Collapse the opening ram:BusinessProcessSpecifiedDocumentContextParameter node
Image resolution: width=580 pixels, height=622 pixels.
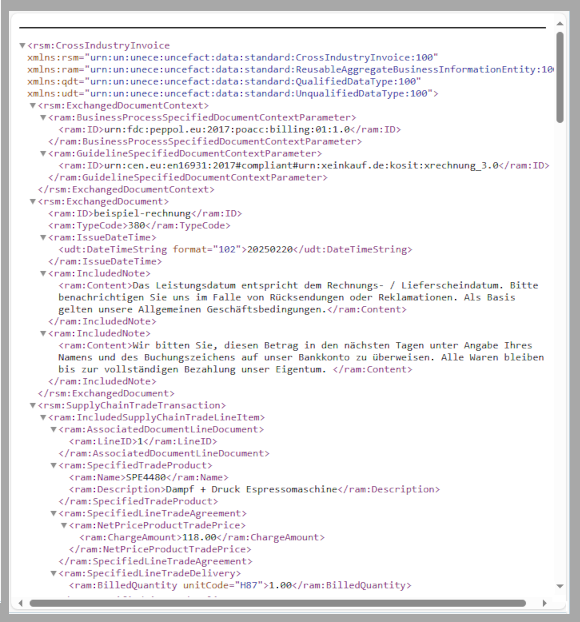(x=44, y=117)
